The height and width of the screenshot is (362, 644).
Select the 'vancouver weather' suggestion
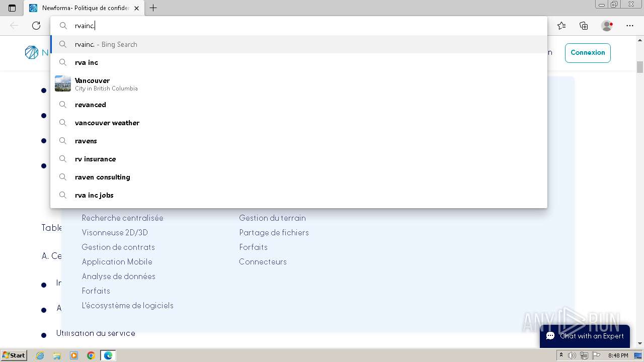(299, 123)
